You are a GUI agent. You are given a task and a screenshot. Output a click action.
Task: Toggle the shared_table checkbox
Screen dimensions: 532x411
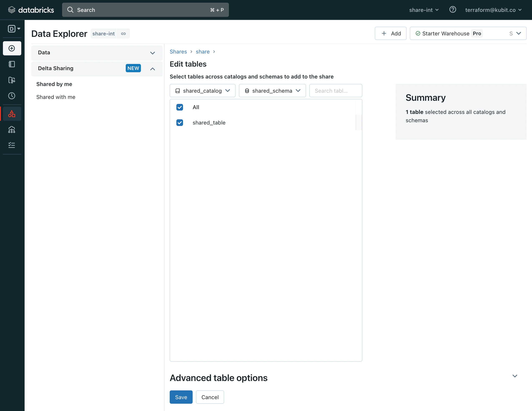pos(179,123)
